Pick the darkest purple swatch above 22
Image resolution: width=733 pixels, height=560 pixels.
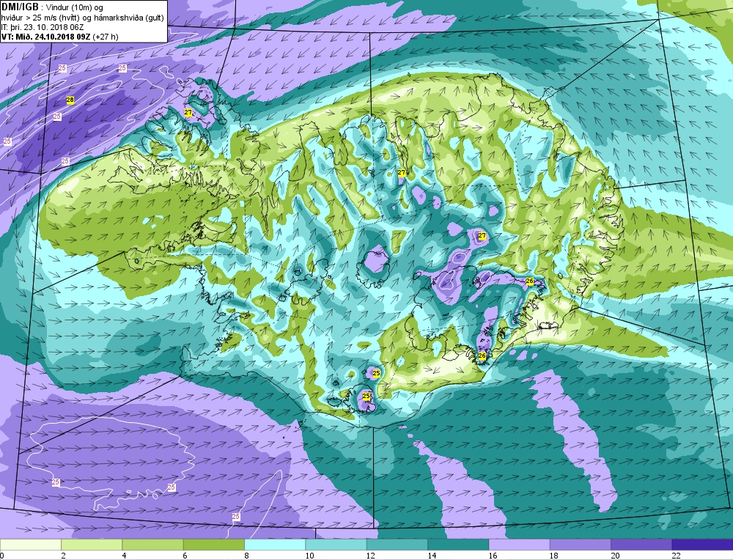pos(702,545)
